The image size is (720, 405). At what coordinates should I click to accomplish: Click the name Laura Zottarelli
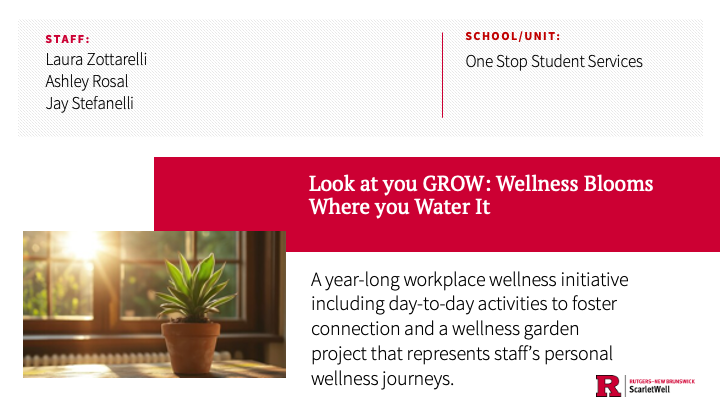coord(96,59)
